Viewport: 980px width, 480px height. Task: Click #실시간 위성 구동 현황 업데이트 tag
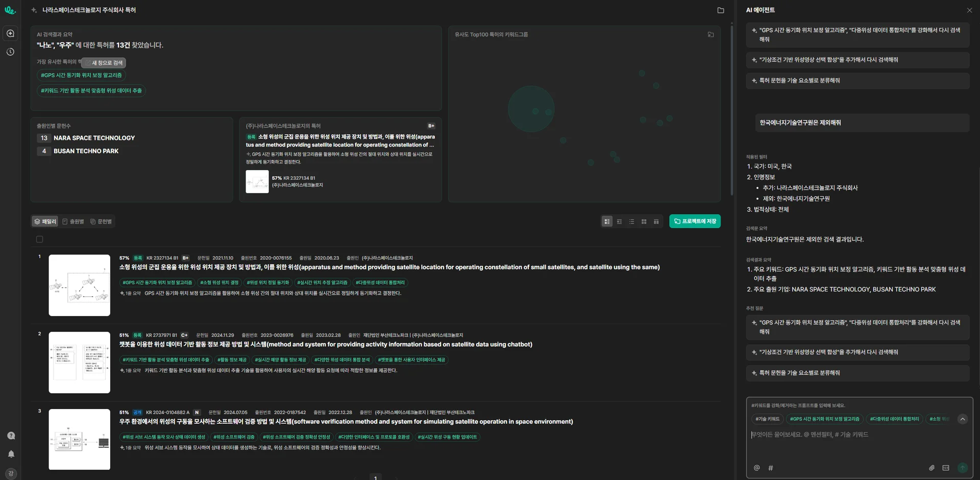(447, 437)
